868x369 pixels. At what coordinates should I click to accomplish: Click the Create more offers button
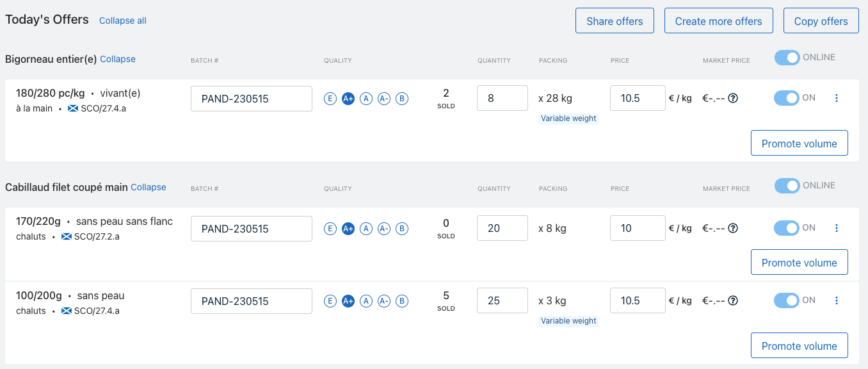point(719,20)
